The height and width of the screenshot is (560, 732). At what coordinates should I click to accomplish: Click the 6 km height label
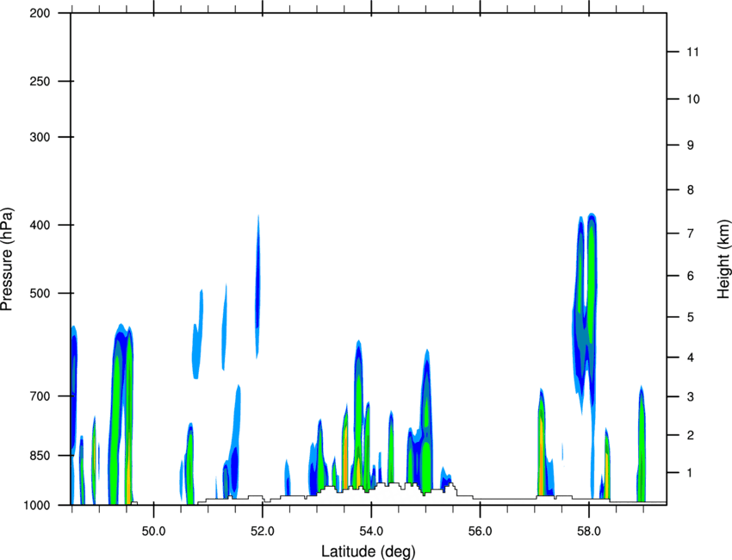pyautogui.click(x=691, y=276)
